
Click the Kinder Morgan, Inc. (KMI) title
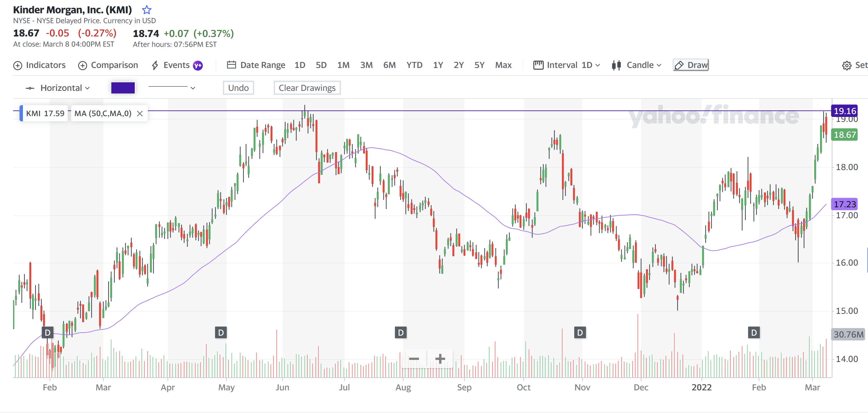coord(72,10)
